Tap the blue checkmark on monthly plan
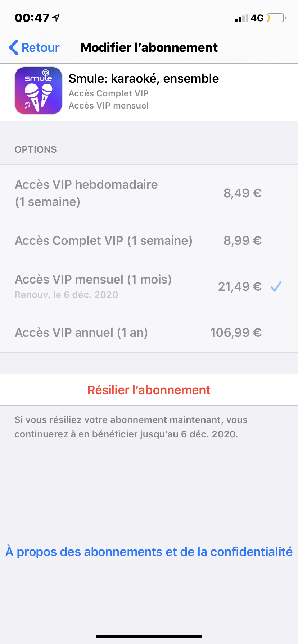This screenshot has height=644, width=298. coord(276,286)
